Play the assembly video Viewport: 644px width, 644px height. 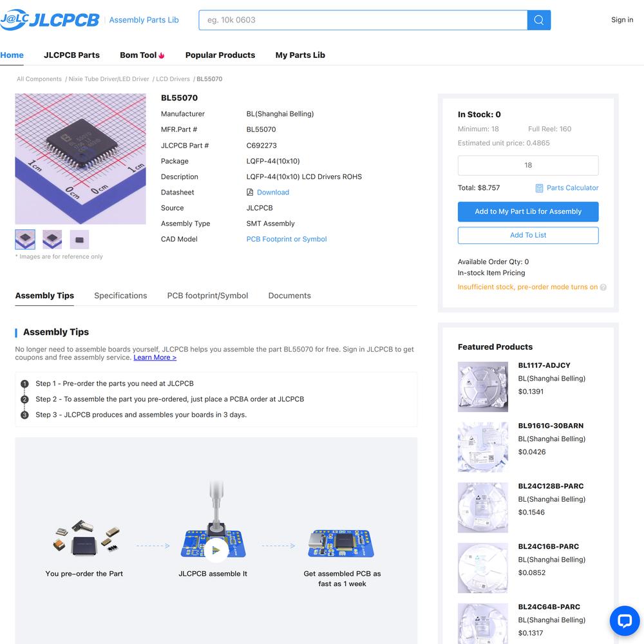(216, 551)
